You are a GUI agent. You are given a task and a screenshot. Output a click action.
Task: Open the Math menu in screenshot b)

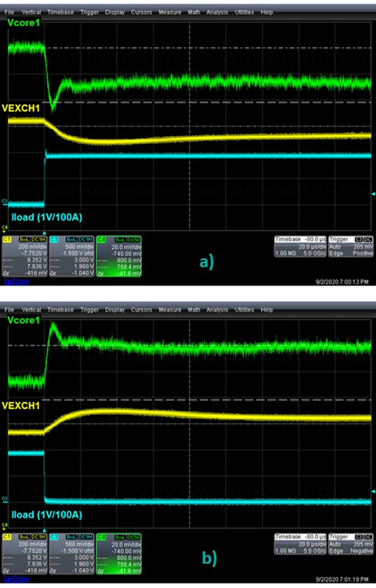[194, 310]
